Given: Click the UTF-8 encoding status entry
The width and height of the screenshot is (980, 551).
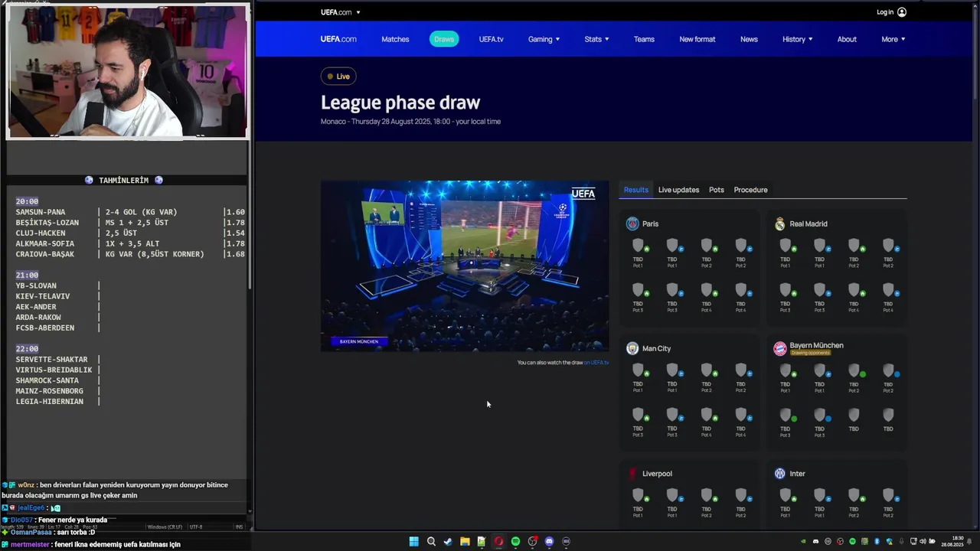Looking at the screenshot, I should click(196, 527).
